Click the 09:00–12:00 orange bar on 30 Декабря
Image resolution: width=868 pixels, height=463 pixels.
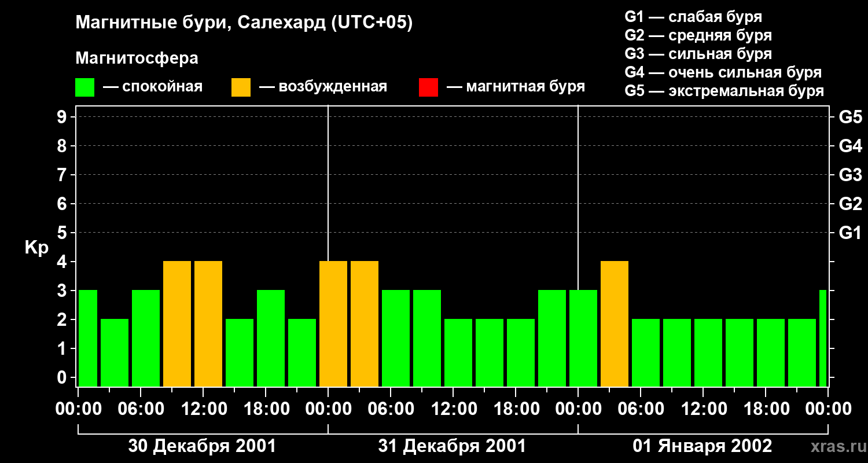(x=177, y=324)
